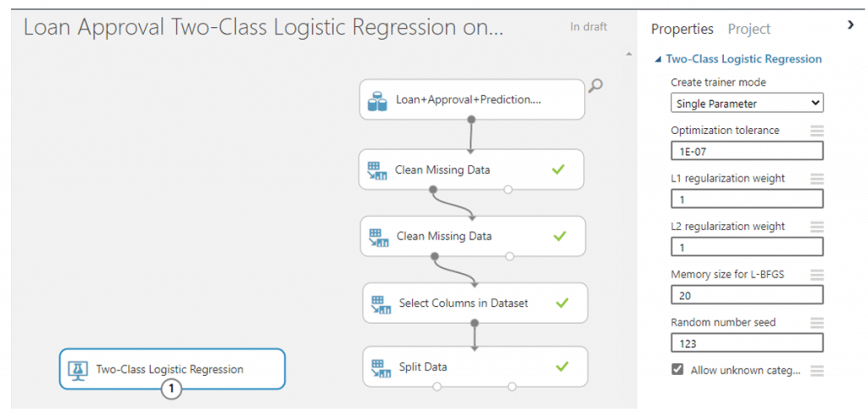This screenshot has width=868, height=413.
Task: Select the first Clean Missing Data module
Action: (471, 170)
